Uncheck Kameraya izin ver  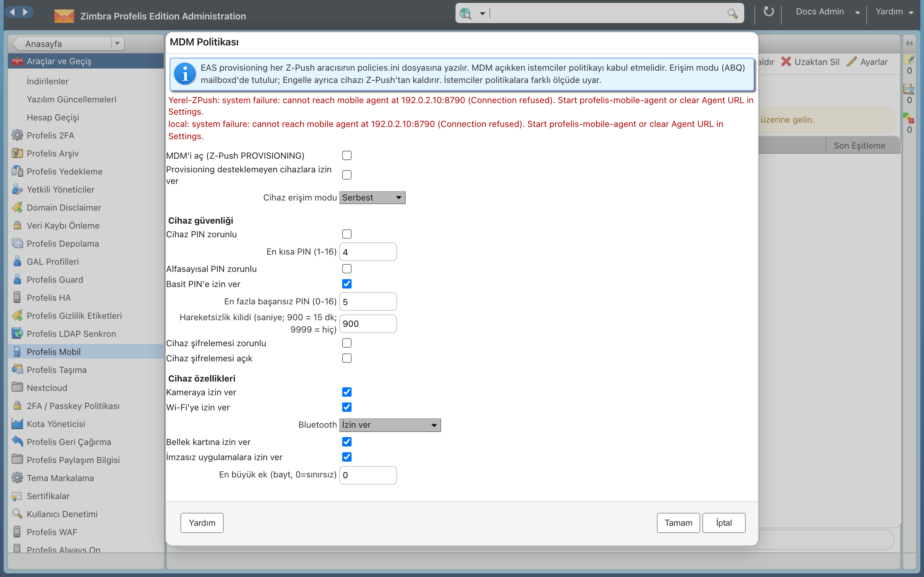pos(347,392)
